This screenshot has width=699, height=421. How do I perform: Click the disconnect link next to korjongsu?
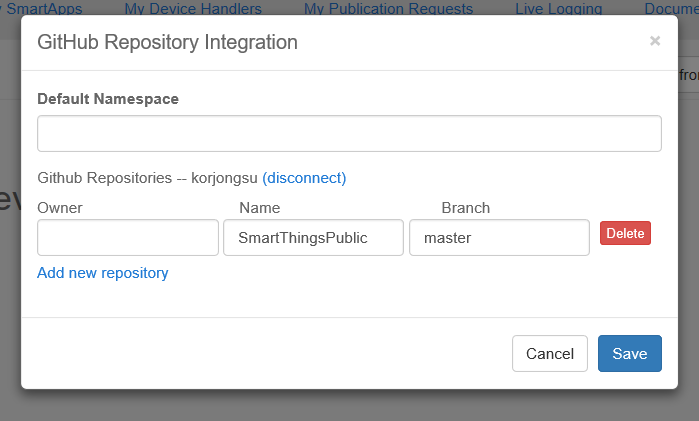[x=304, y=178]
